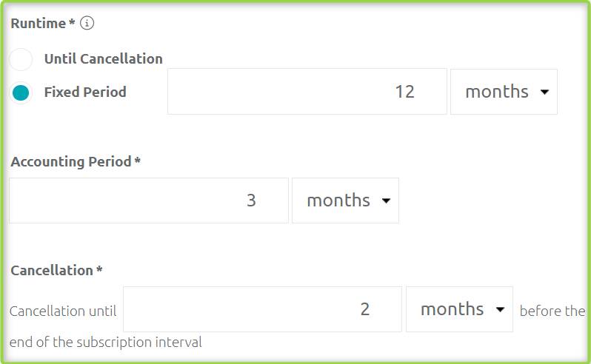Screen dimensions: 591x364
Task: Click the 'before the' text after the dropdown
Action: tap(552, 311)
